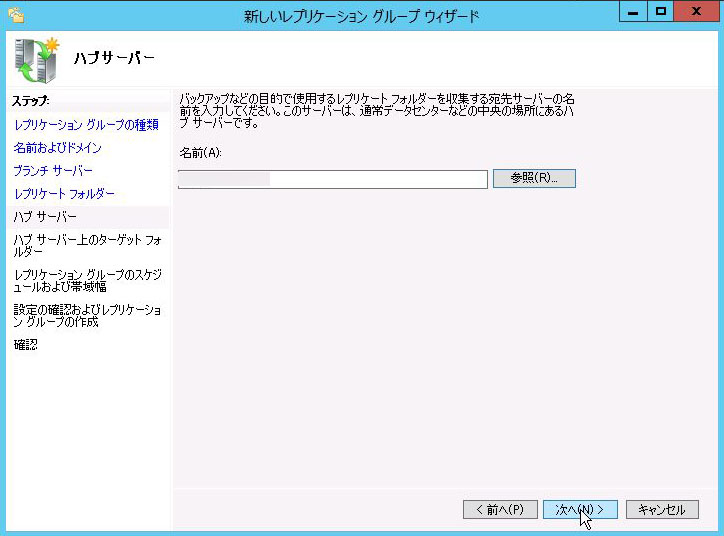The image size is (724, 536).
Task: Select the final 確認 step in sidebar
Action: (25, 345)
